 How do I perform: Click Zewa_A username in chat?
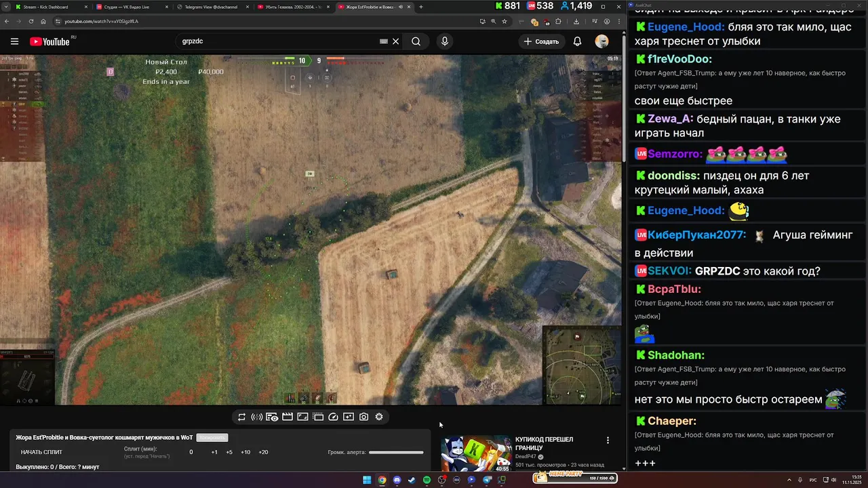(x=670, y=119)
